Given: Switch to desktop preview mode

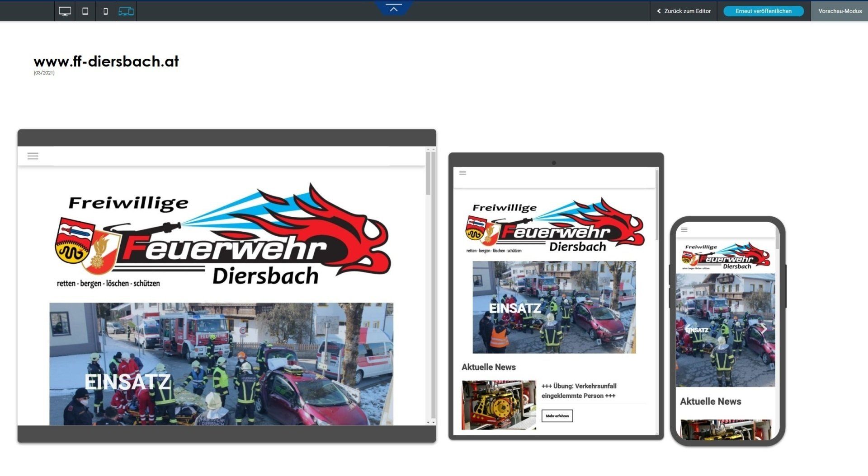Looking at the screenshot, I should (x=65, y=11).
